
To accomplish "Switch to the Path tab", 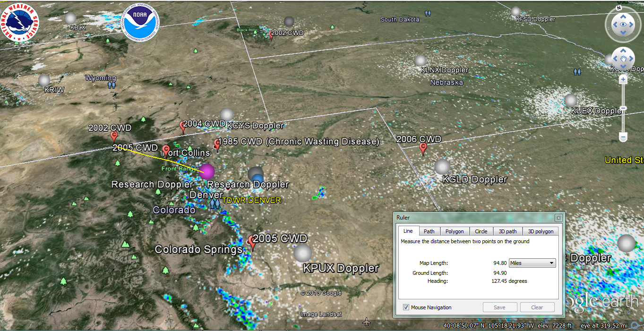I will pos(429,231).
